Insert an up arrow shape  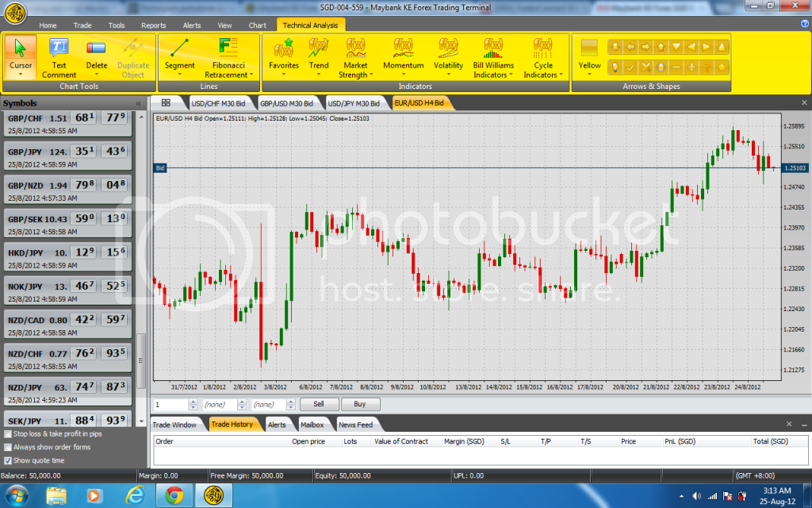(x=661, y=47)
